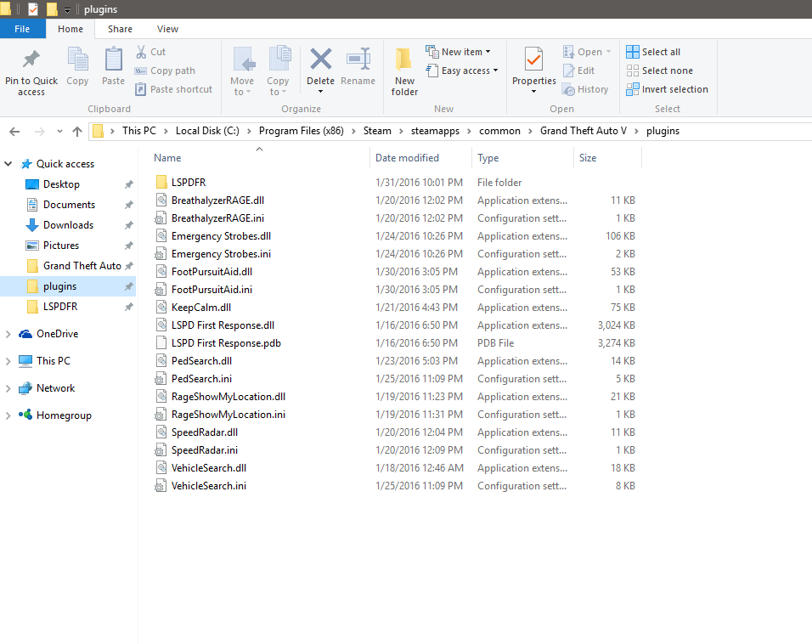Select the SpeedRadar.dll file
The height and width of the screenshot is (644, 812).
point(205,432)
